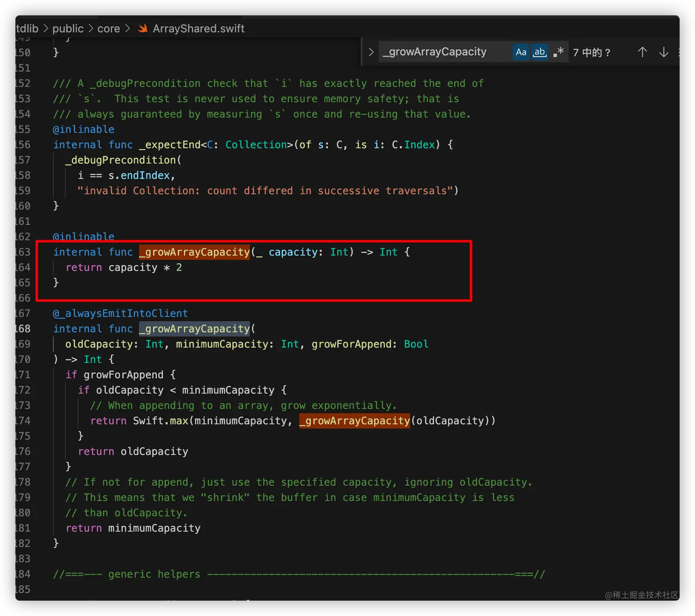Toggle Match Whole Word option
This screenshot has width=695, height=616.
[x=540, y=52]
